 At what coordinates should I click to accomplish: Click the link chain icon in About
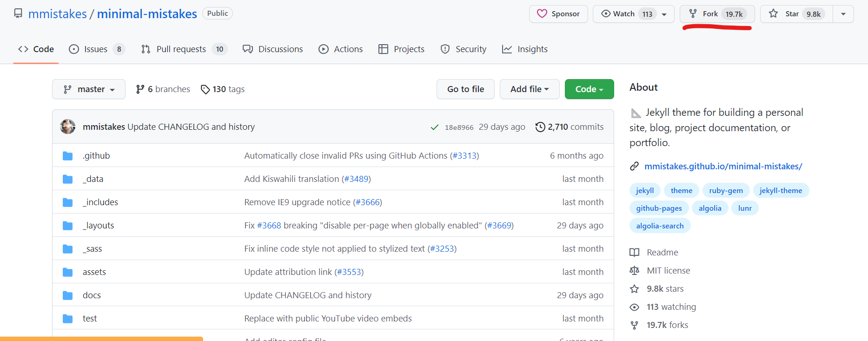click(634, 166)
